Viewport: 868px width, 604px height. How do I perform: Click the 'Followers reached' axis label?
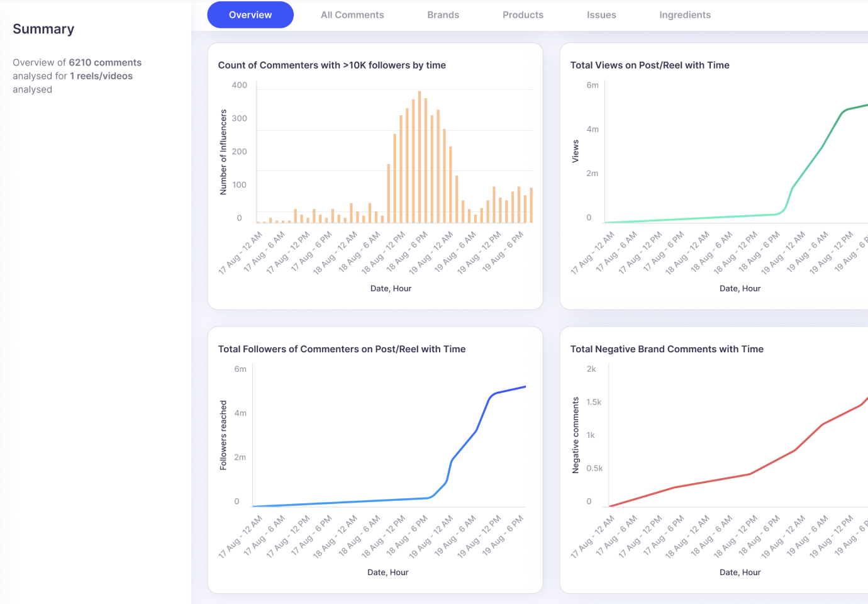point(223,435)
